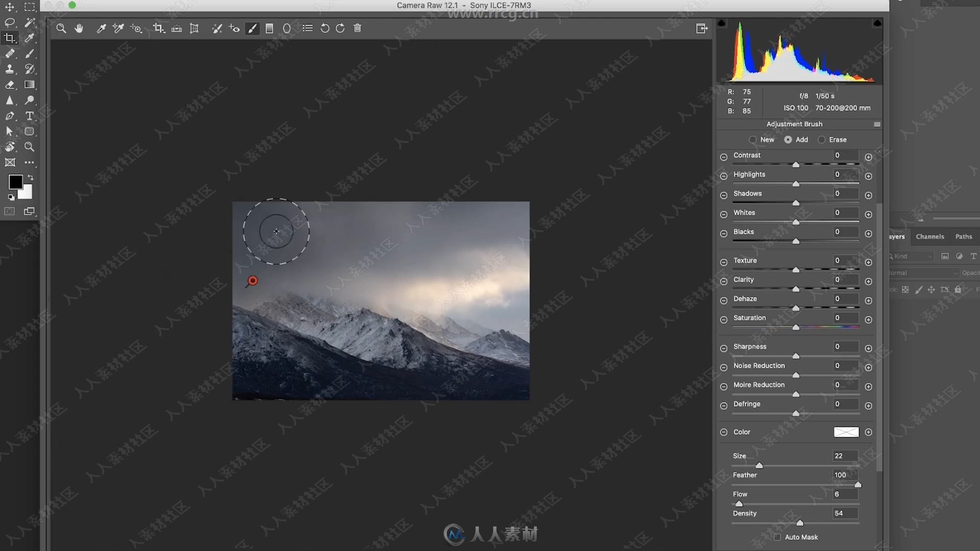Image resolution: width=980 pixels, height=551 pixels.
Task: Enable Auto Mask checkbox
Action: 777,537
